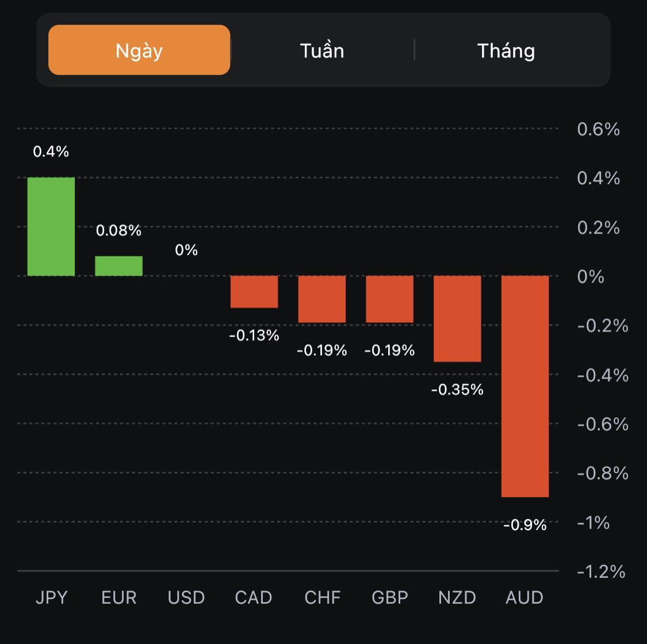
Task: Click the red GBP bar
Action: coord(390,299)
